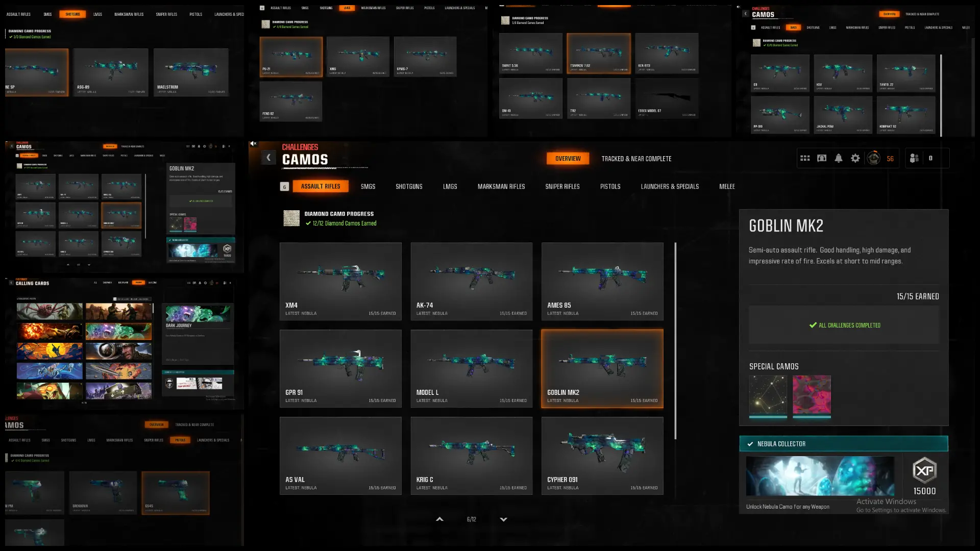Select the AEK-973 weapon card

667,54
